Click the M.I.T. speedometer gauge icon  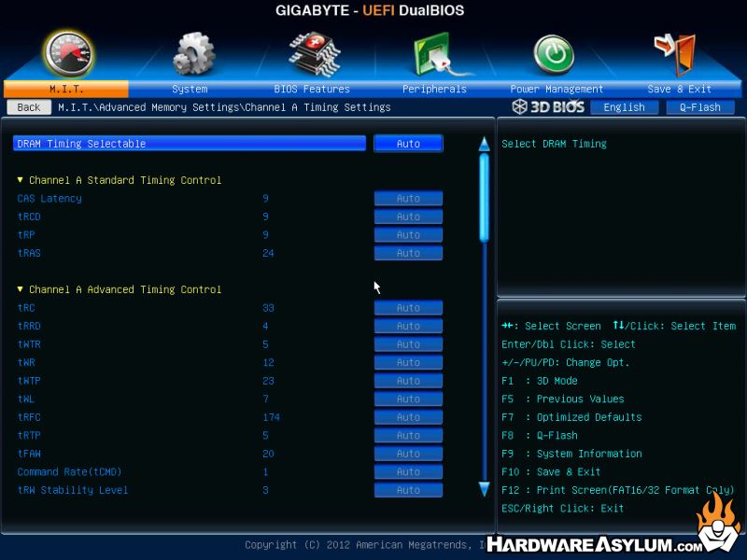[68, 54]
